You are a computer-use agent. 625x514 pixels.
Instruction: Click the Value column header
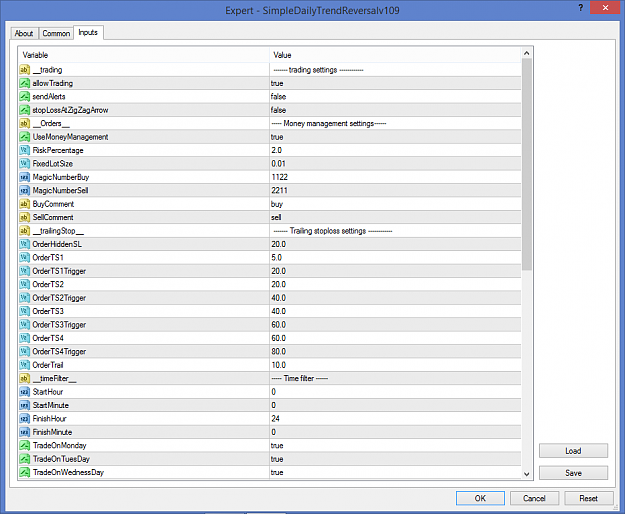(x=395, y=55)
